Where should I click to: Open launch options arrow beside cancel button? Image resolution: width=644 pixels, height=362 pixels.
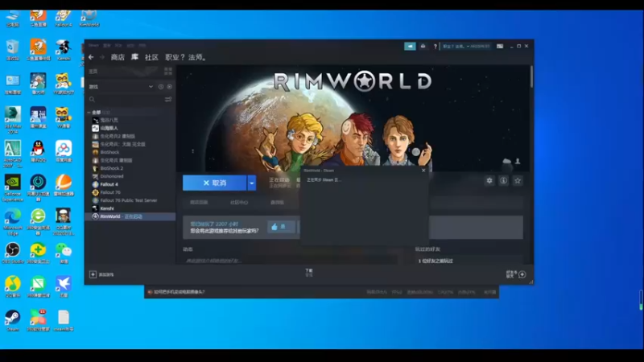252,183
